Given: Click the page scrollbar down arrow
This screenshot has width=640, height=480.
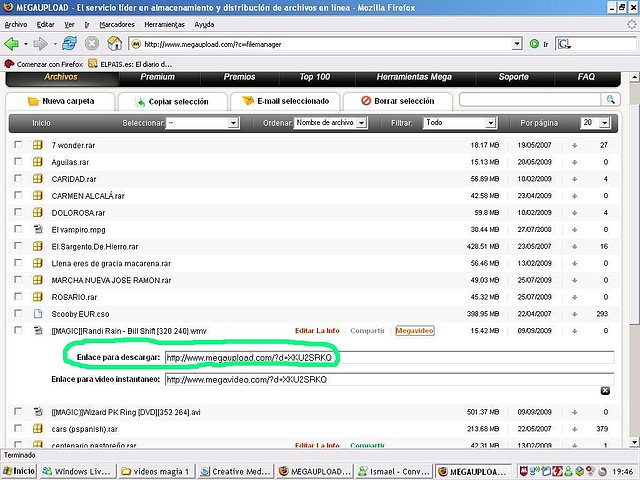Looking at the screenshot, I should pyautogui.click(x=634, y=442).
